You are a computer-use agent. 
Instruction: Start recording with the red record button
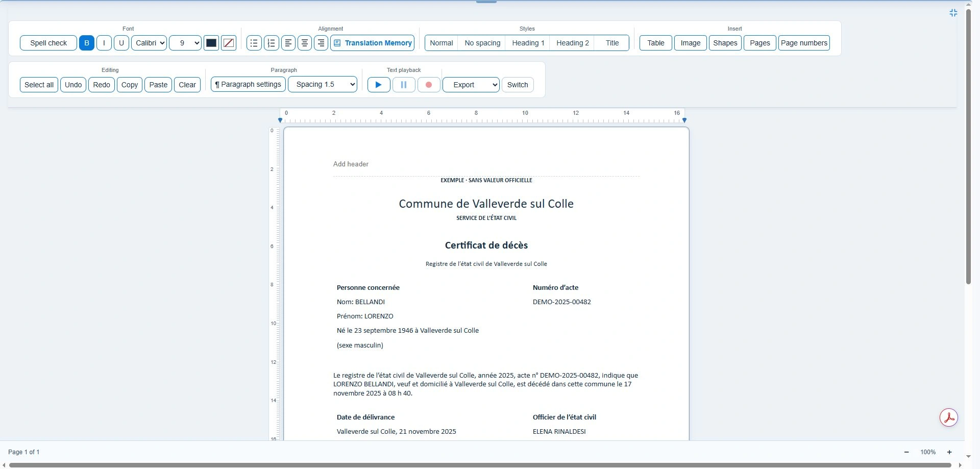click(429, 85)
